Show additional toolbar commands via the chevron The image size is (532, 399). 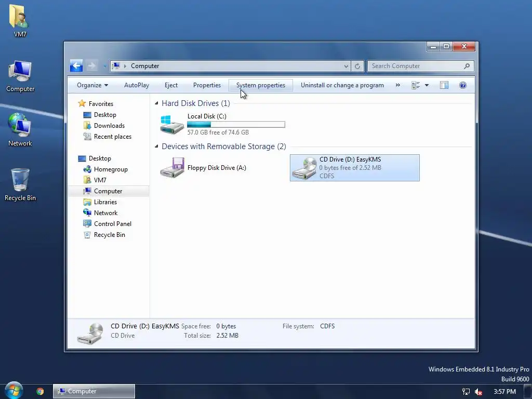397,85
